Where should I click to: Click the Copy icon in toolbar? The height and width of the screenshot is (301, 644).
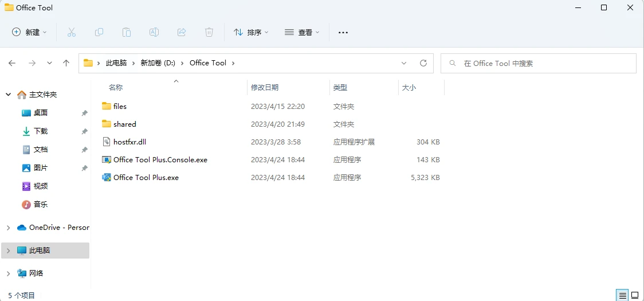click(99, 32)
